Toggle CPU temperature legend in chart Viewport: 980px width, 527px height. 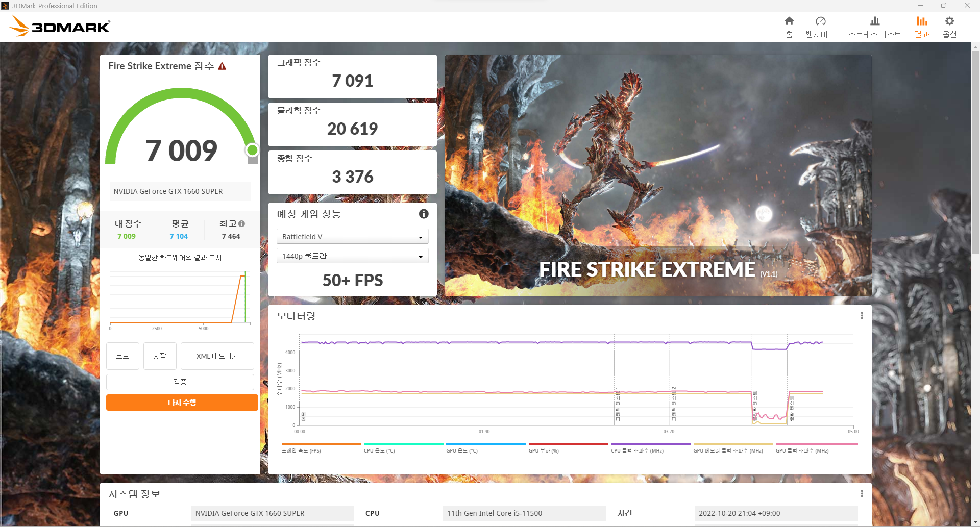pyautogui.click(x=403, y=448)
